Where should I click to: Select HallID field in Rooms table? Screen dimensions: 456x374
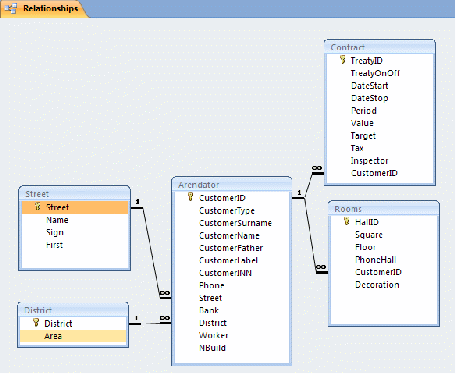coord(367,222)
